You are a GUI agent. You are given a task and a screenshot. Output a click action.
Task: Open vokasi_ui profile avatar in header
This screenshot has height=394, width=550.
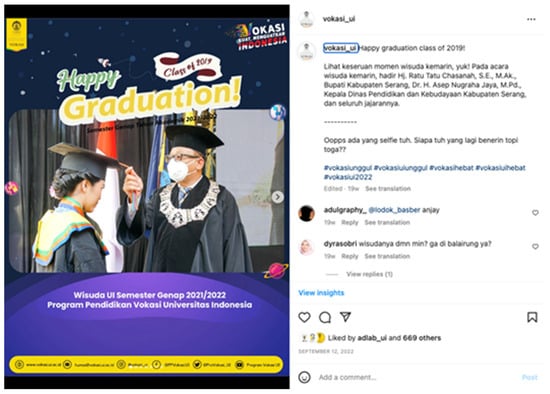[x=307, y=19]
